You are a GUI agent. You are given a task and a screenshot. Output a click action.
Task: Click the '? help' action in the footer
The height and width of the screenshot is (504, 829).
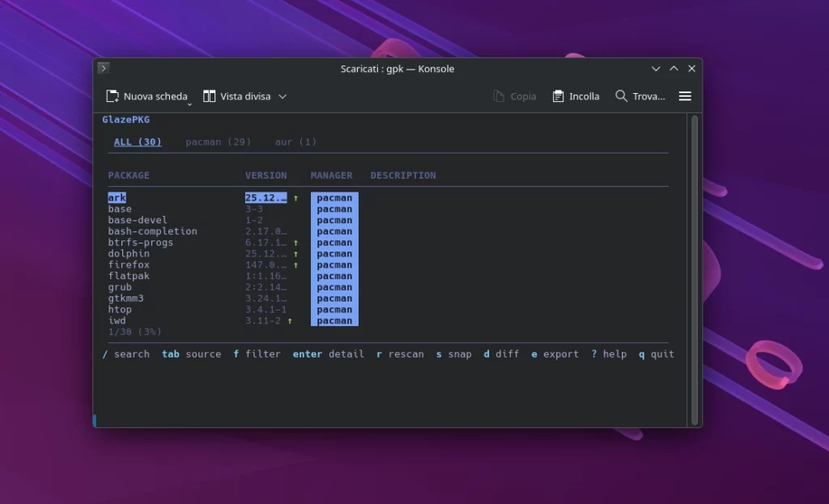click(x=608, y=354)
